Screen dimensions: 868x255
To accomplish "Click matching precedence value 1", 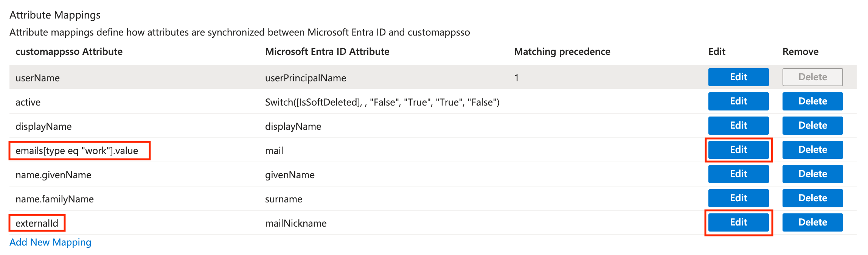I will (516, 78).
